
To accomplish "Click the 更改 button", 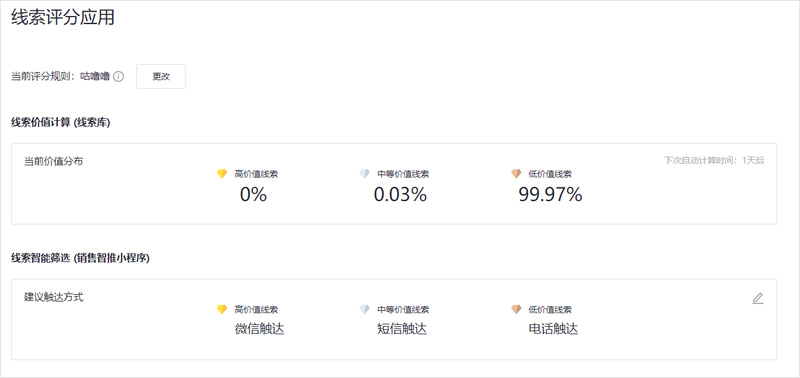I will tap(161, 77).
